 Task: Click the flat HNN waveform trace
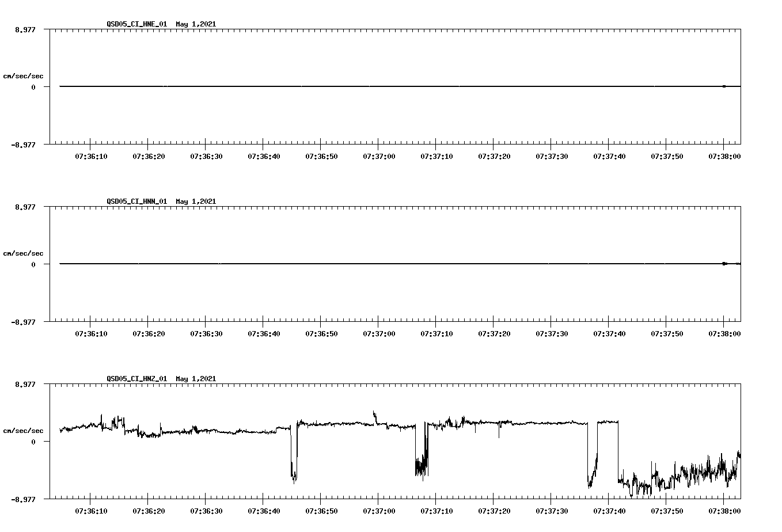tap(346, 264)
